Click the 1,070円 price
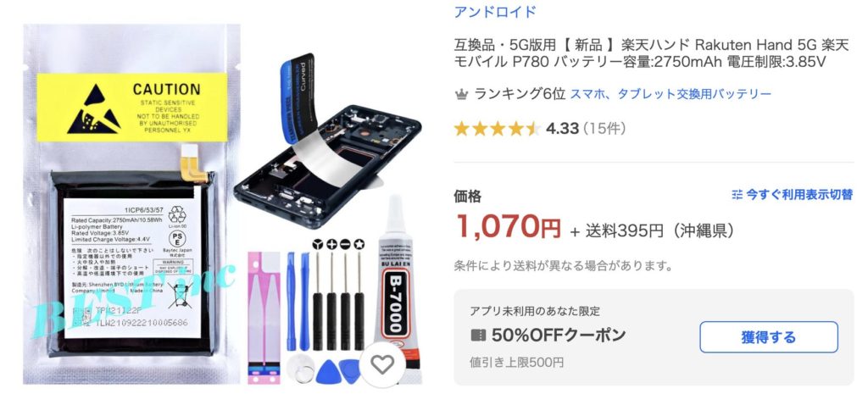The height and width of the screenshot is (394, 868). (509, 226)
